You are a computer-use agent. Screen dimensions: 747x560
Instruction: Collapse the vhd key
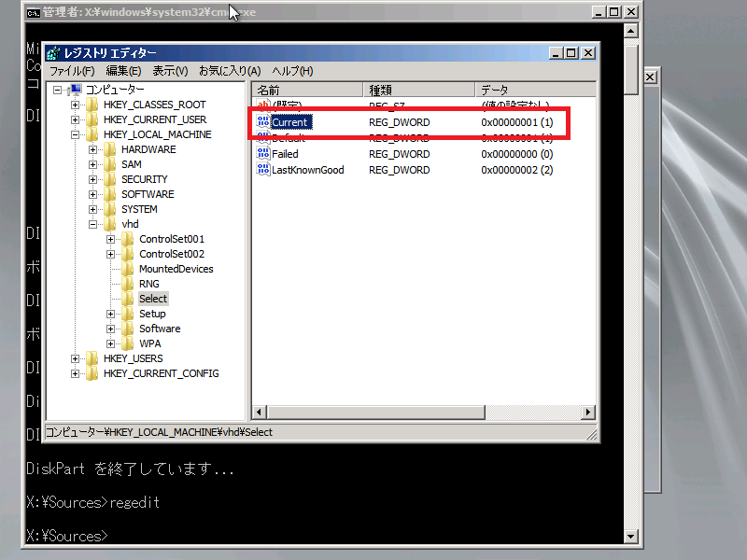tap(92, 224)
